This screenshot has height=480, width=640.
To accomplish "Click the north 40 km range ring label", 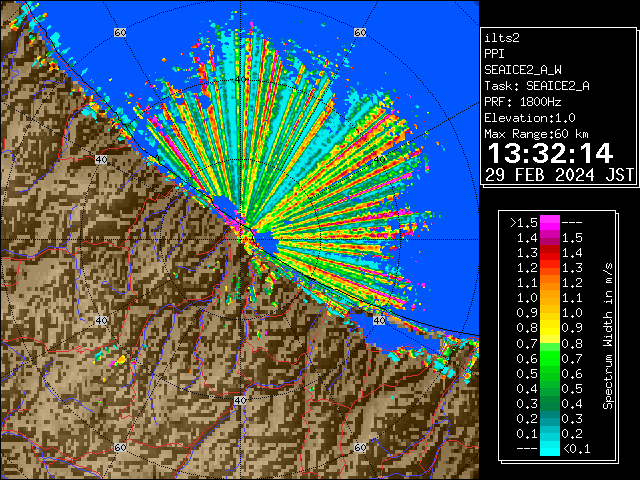I will pos(240,80).
